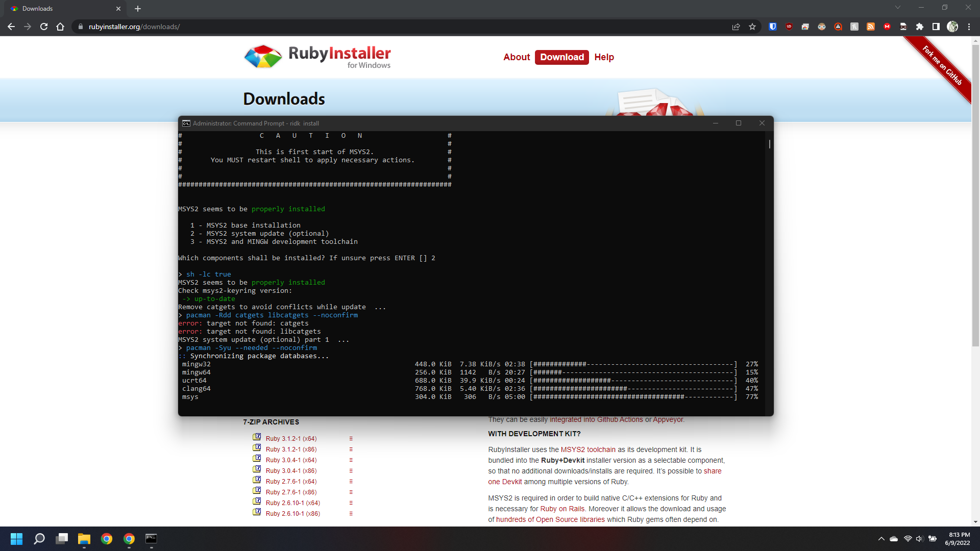Open info list icon for Ruby 3.1.2-1 (x86)
980x551 pixels.
[351, 449]
